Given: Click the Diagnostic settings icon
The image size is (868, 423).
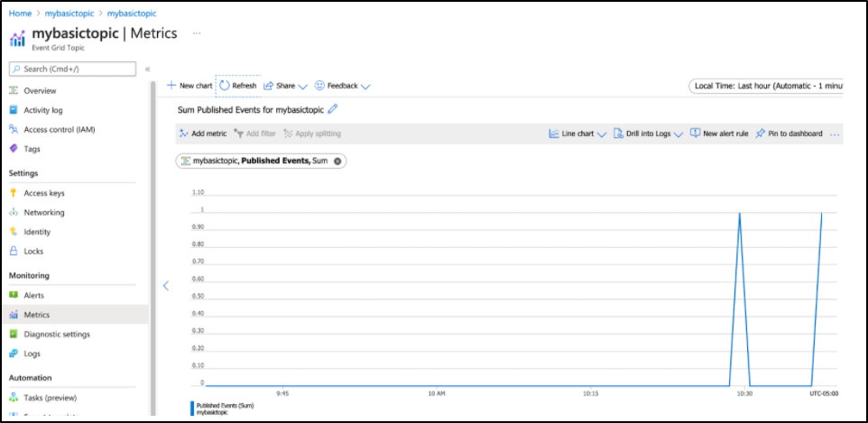Looking at the screenshot, I should click(x=14, y=335).
